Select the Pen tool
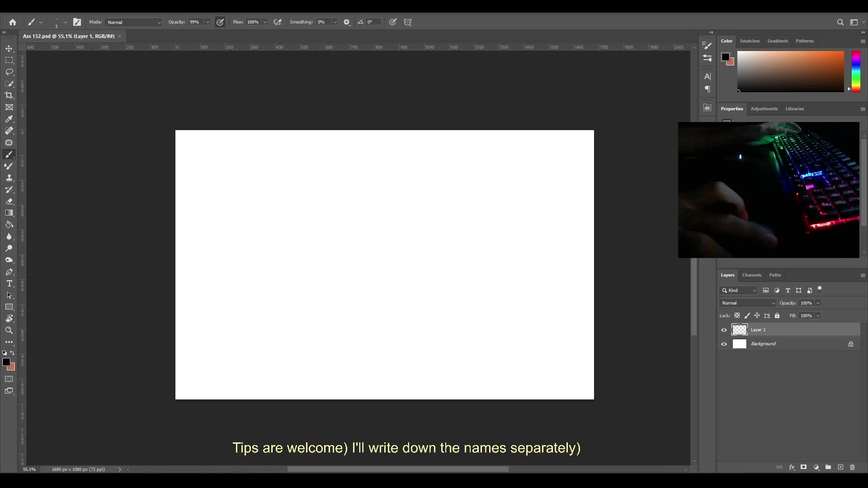The image size is (868, 488). pyautogui.click(x=9, y=272)
